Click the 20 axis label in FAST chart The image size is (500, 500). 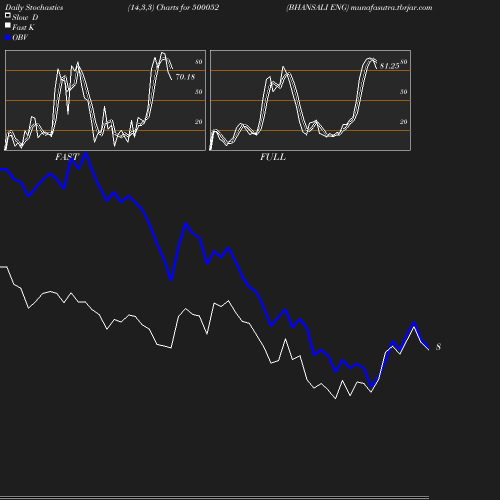[x=199, y=122]
